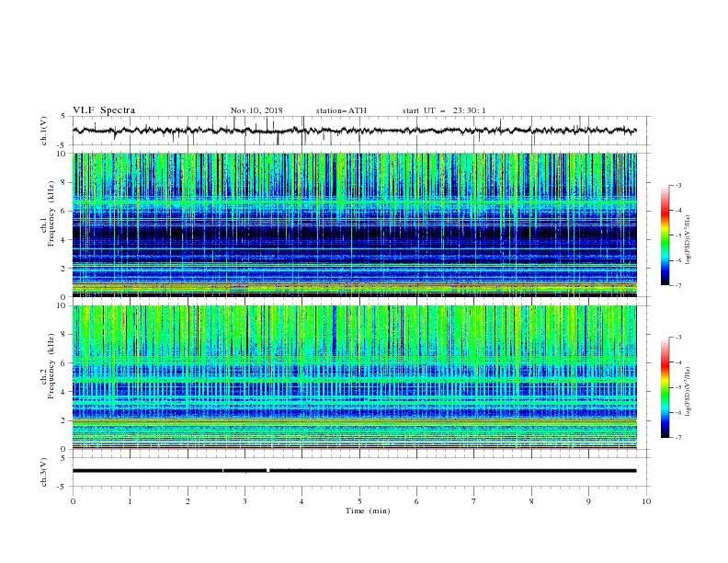The width and height of the screenshot is (728, 563).
Task: Click the ch.1 "Frequency (kHz)" axis label
Action: click(51, 213)
